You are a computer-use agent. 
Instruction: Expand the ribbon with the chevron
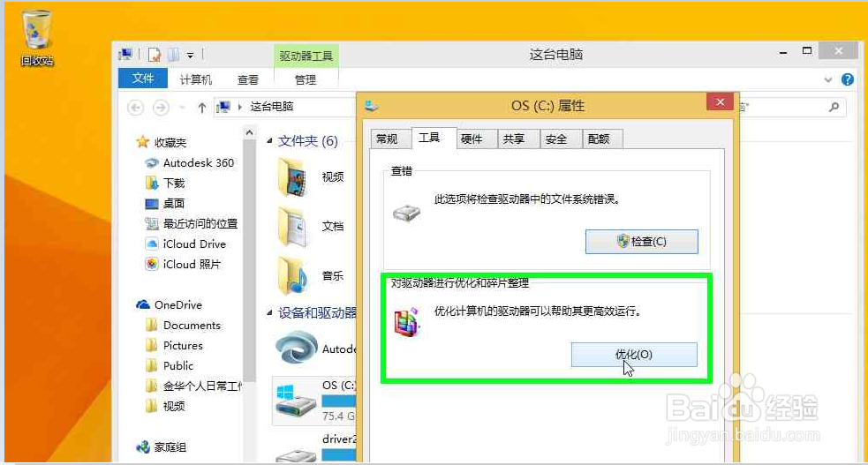pos(828,79)
